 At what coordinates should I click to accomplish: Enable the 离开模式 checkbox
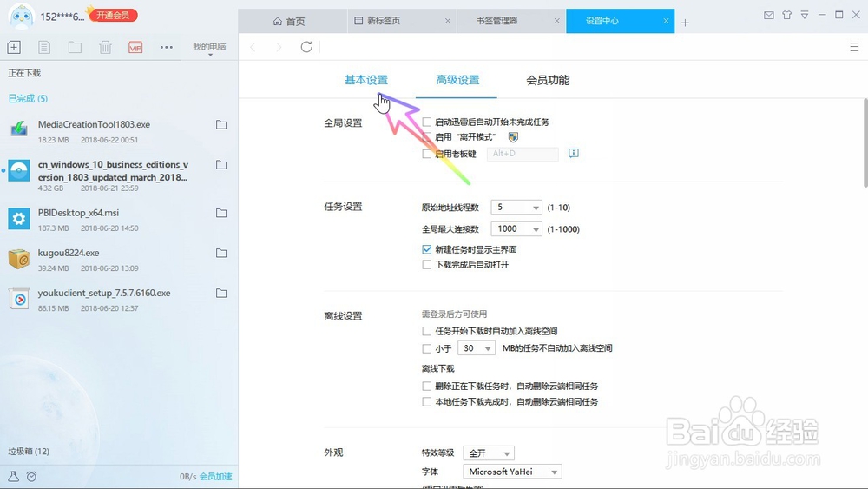[427, 136]
